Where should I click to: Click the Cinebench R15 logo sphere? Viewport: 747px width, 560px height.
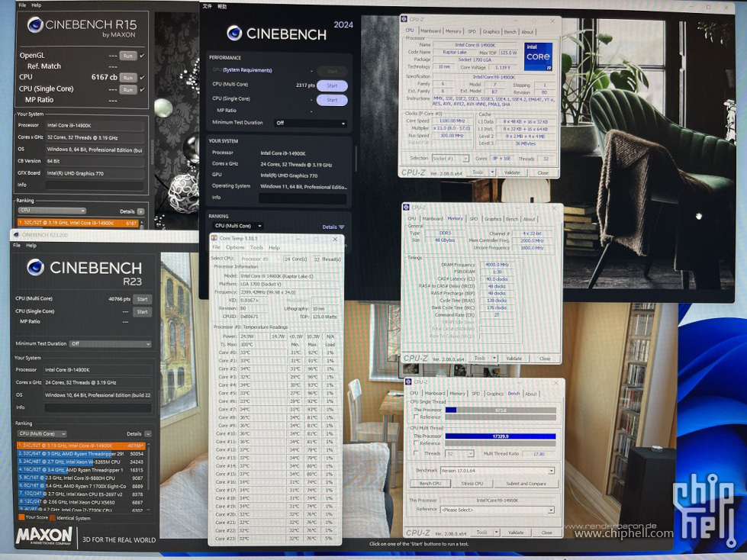click(35, 24)
